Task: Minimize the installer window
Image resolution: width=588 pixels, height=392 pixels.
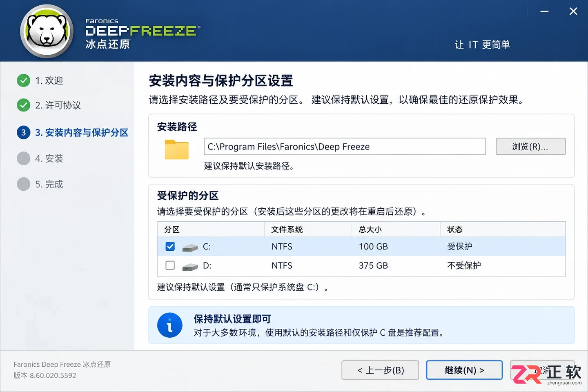Action: pos(544,11)
